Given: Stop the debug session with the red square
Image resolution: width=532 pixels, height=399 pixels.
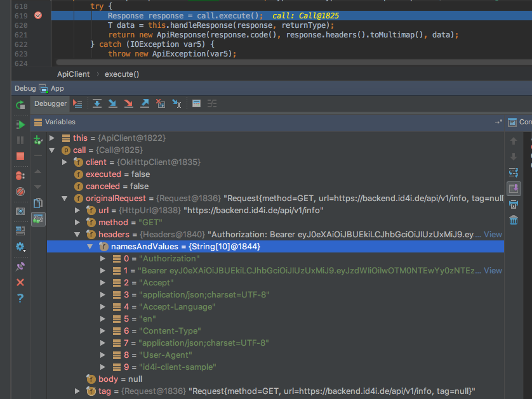Looking at the screenshot, I should click(20, 156).
